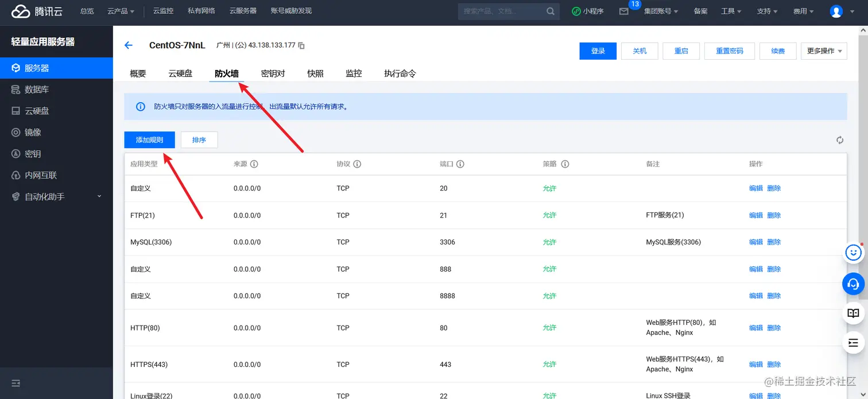868x399 pixels.
Task: Delete the port 8888 rule
Action: (x=774, y=296)
